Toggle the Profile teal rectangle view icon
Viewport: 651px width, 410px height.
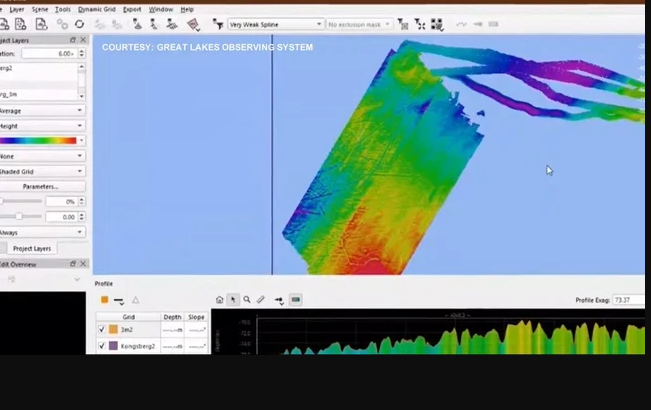point(296,300)
